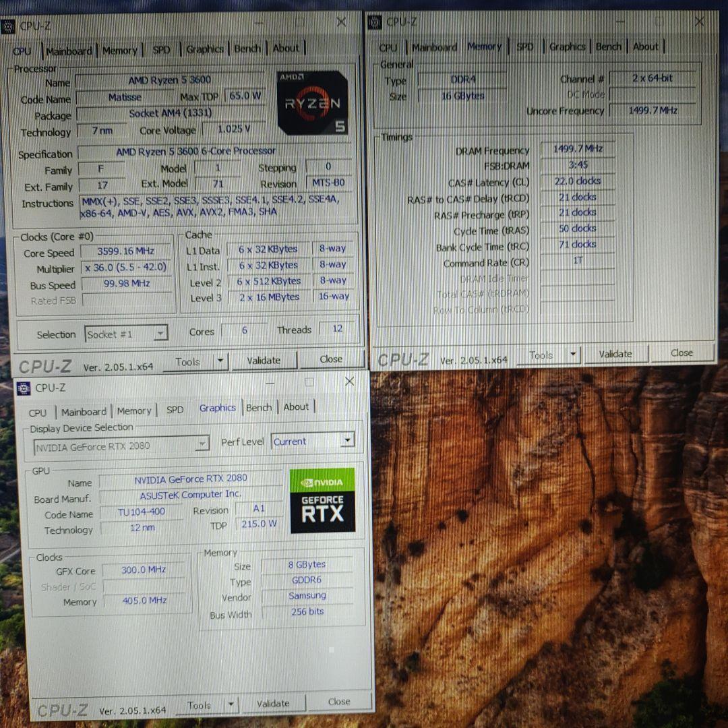Switch to Mainboard tab in CPU window
Image resolution: width=728 pixels, height=728 pixels.
pos(69,51)
